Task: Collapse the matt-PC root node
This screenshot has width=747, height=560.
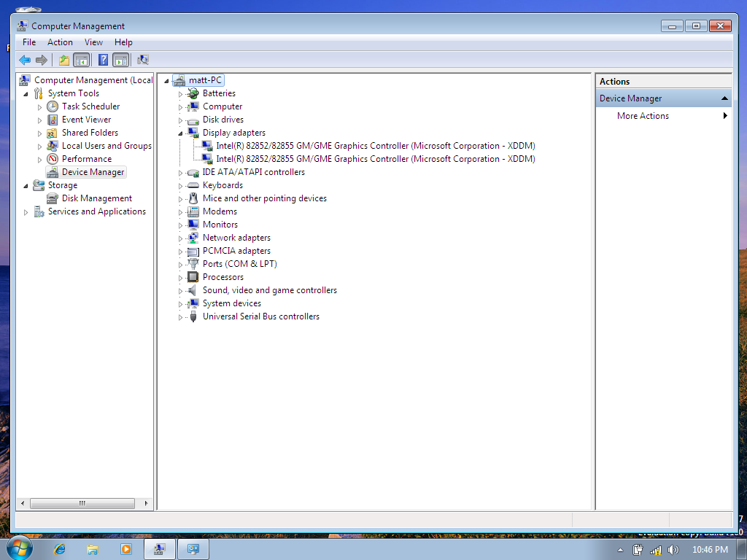Action: [x=167, y=81]
